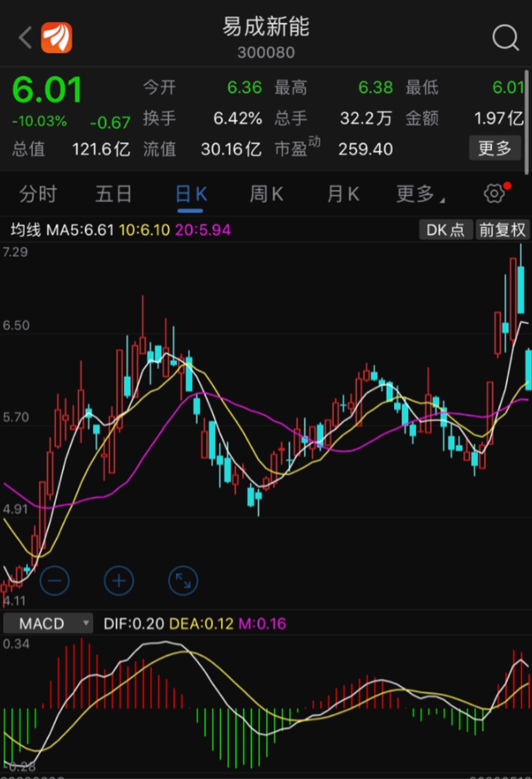Click the 前复权 adjustment button

point(502,230)
